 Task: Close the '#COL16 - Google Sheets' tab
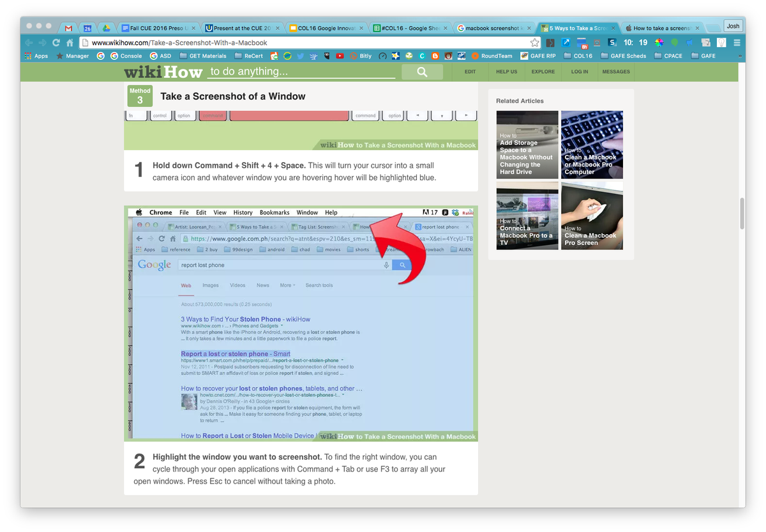[x=445, y=28]
